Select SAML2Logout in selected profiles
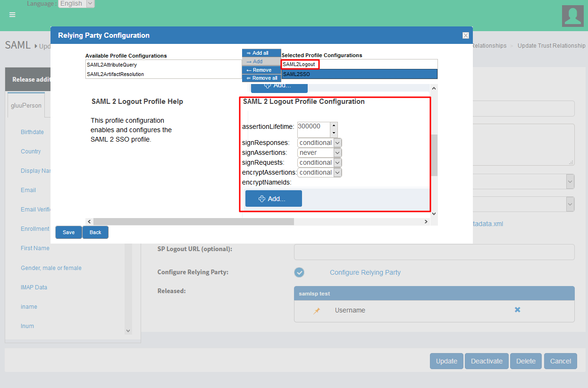Image resolution: width=588 pixels, height=388 pixels. click(x=359, y=64)
